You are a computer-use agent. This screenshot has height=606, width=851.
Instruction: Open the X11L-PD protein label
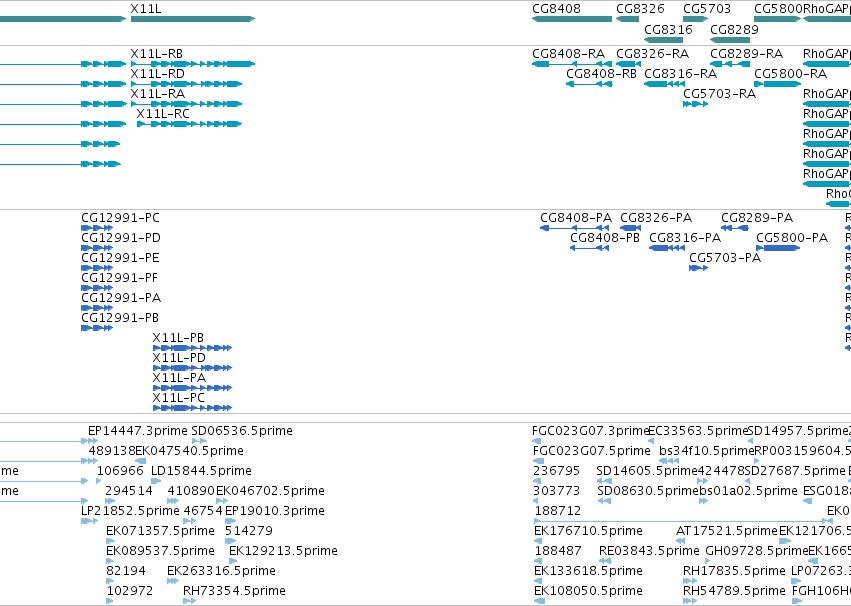[179, 358]
